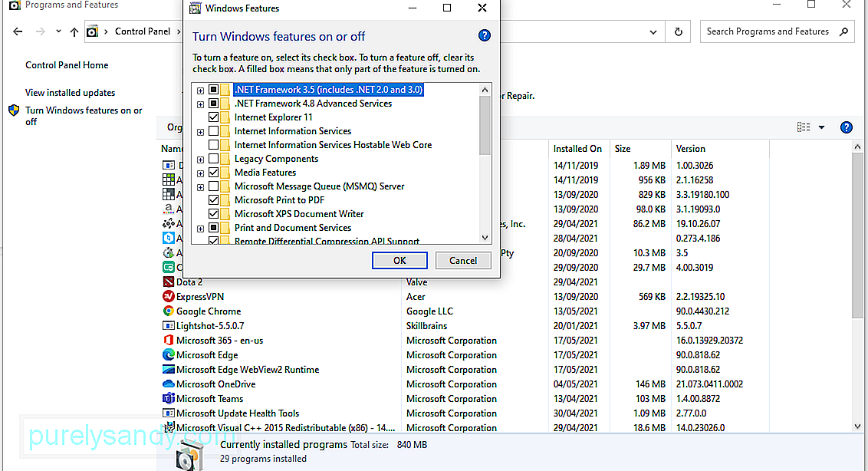868x471 pixels.
Task: Expand Legacy Components node
Action: (200, 160)
